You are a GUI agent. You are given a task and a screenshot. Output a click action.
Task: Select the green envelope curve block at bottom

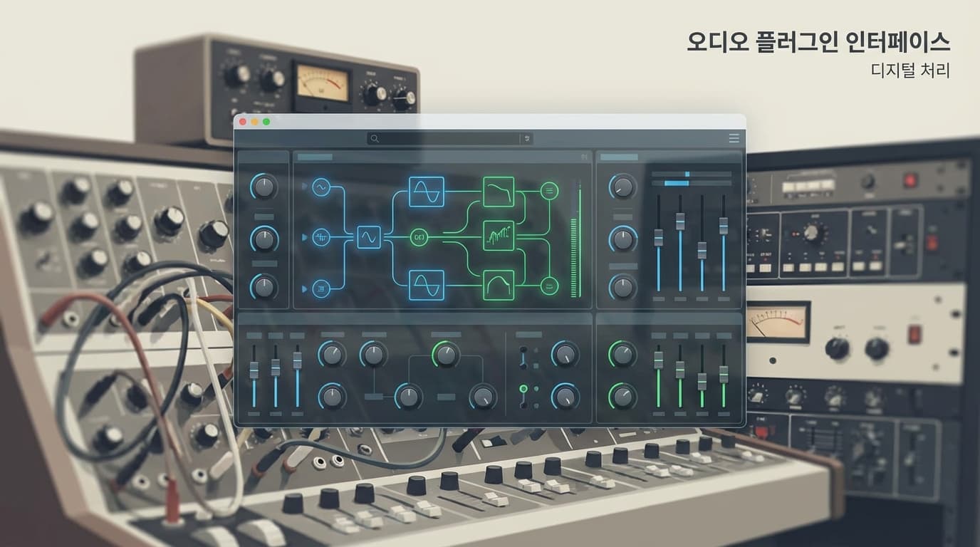click(x=499, y=285)
